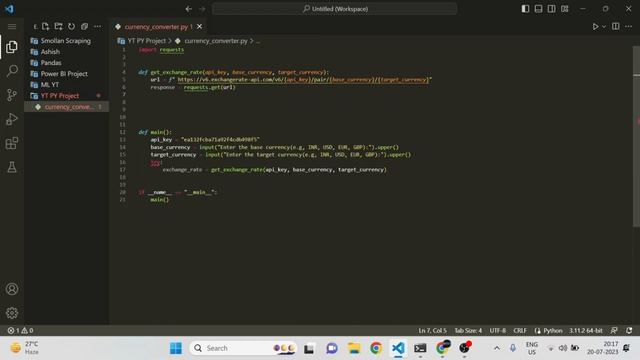Open the Accounts menu icon
The width and height of the screenshot is (640, 360).
[12, 289]
